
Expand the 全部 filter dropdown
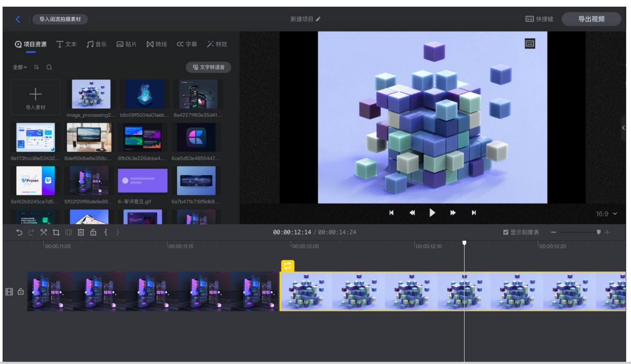click(20, 67)
